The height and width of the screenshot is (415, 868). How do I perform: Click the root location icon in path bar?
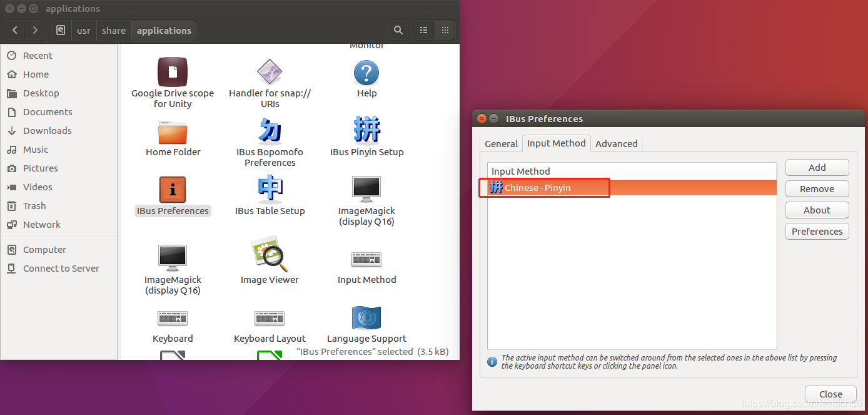pyautogui.click(x=61, y=30)
